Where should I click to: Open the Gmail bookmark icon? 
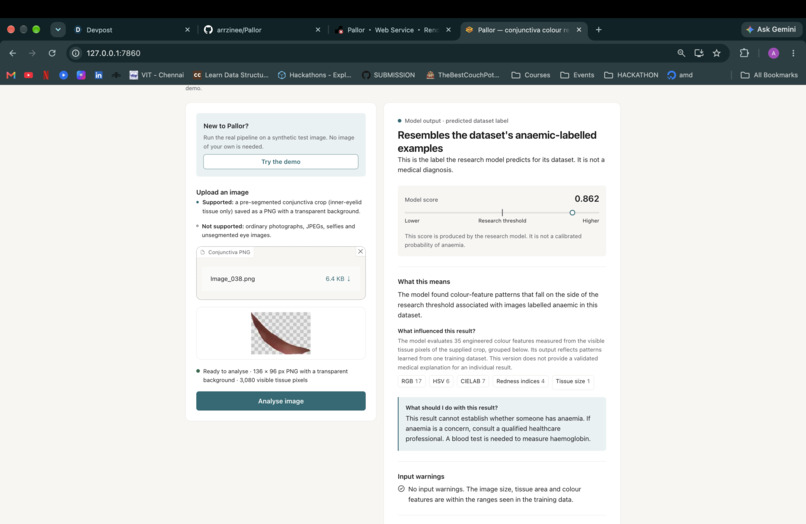point(11,75)
